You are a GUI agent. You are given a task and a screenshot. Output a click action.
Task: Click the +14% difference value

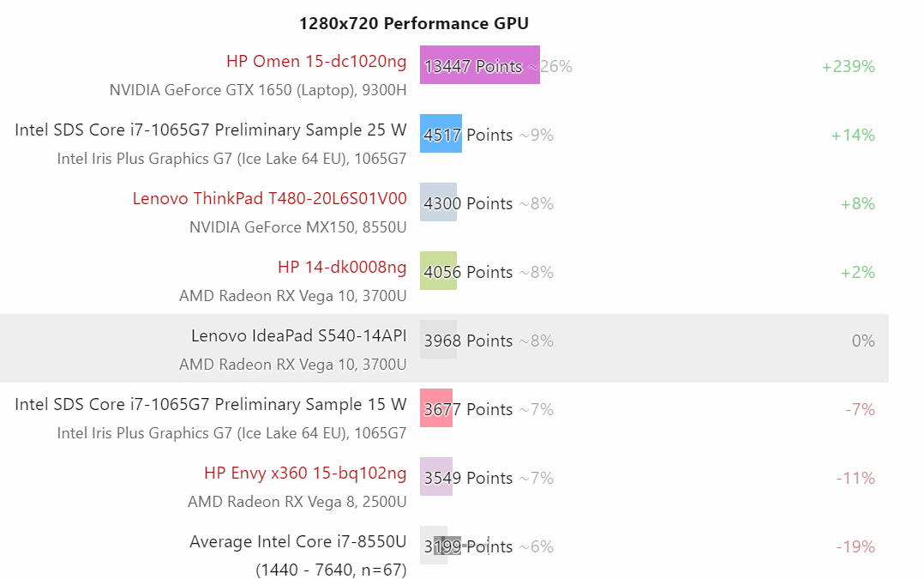click(x=854, y=136)
